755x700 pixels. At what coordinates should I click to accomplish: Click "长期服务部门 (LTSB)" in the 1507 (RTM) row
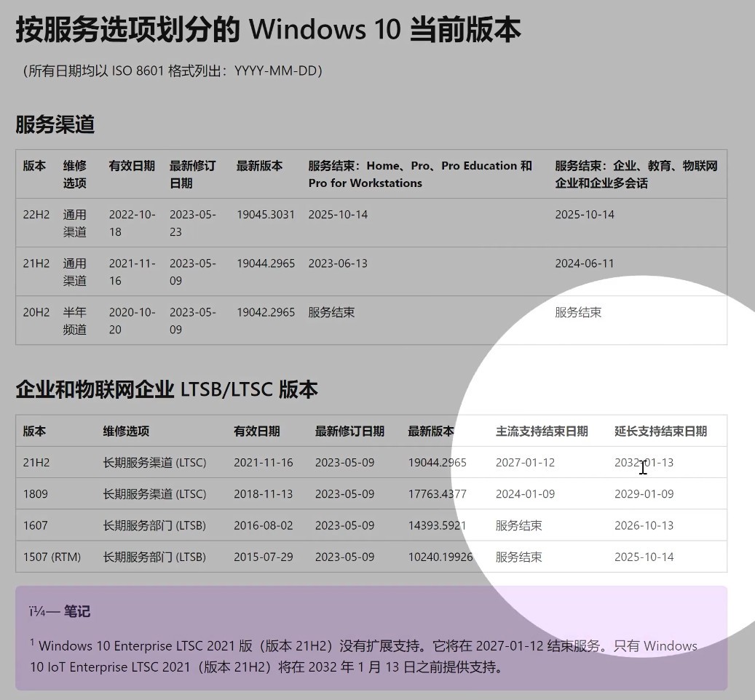point(154,557)
